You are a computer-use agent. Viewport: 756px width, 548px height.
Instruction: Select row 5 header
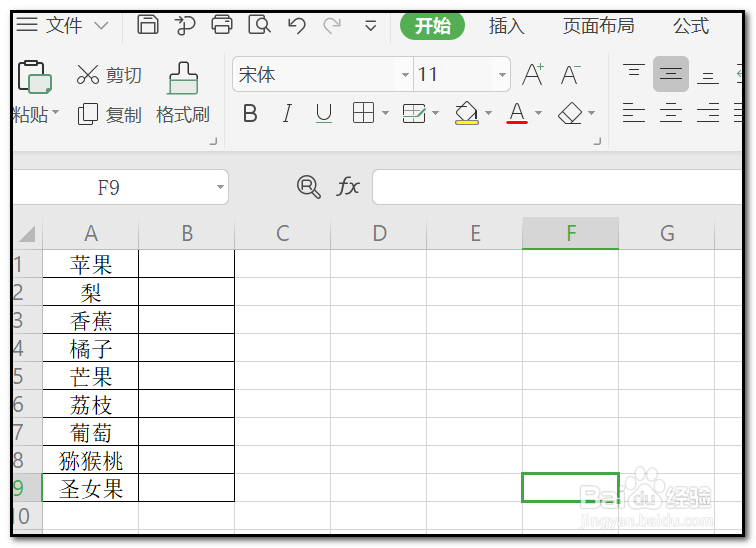[27, 376]
